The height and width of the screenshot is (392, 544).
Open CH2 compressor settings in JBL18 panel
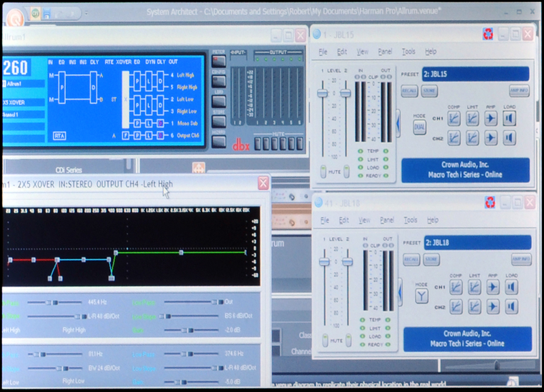(x=455, y=306)
